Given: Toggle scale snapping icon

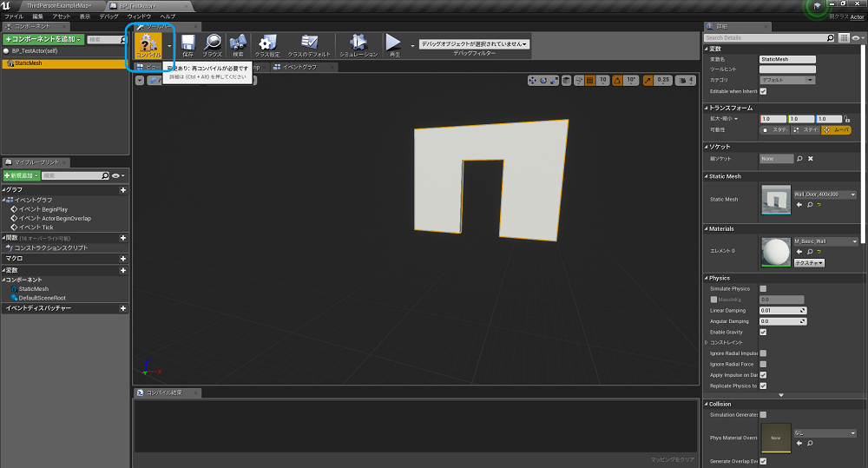Looking at the screenshot, I should pyautogui.click(x=648, y=80).
